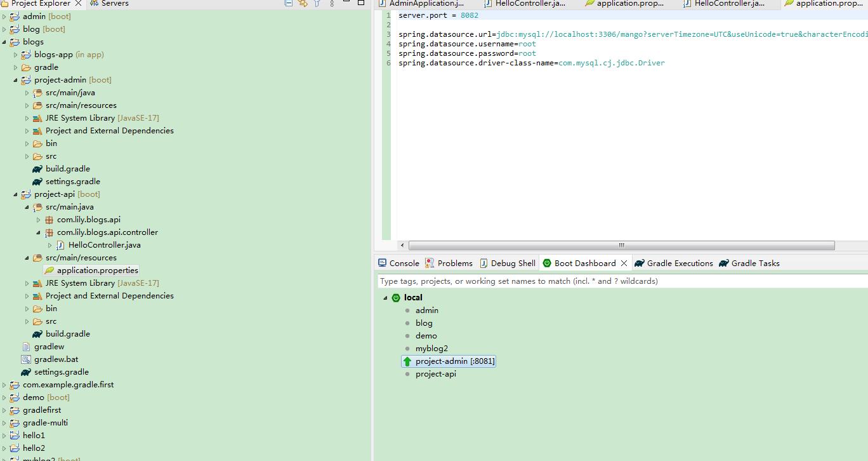Click the hello1 project icon
The width and height of the screenshot is (868, 461).
click(x=15, y=436)
